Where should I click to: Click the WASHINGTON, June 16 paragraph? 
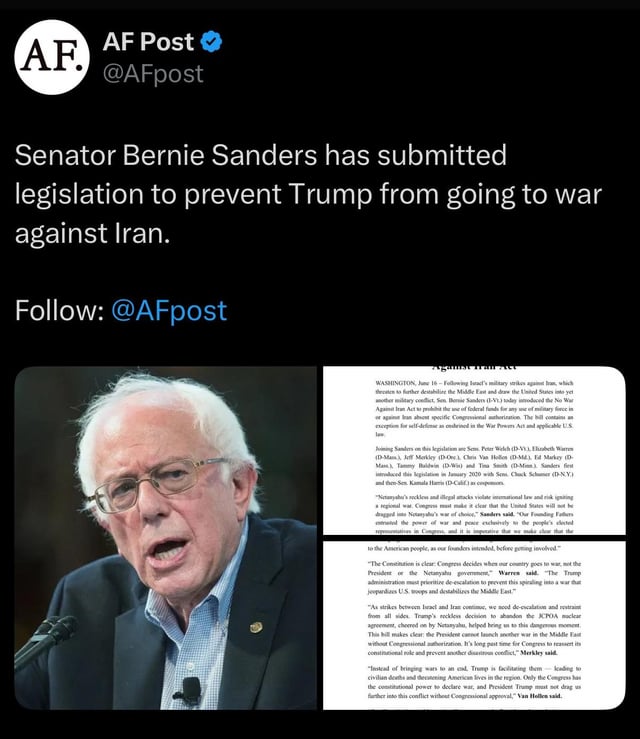coord(474,409)
